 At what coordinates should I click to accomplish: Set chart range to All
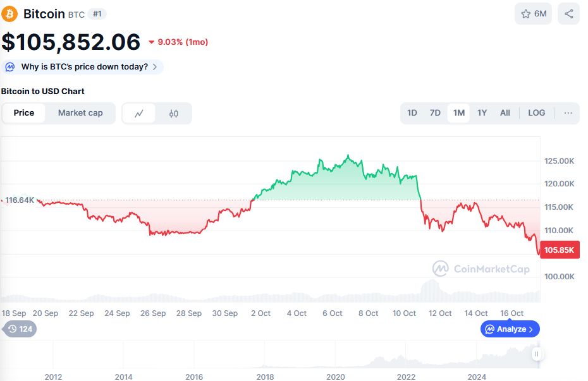pos(505,112)
